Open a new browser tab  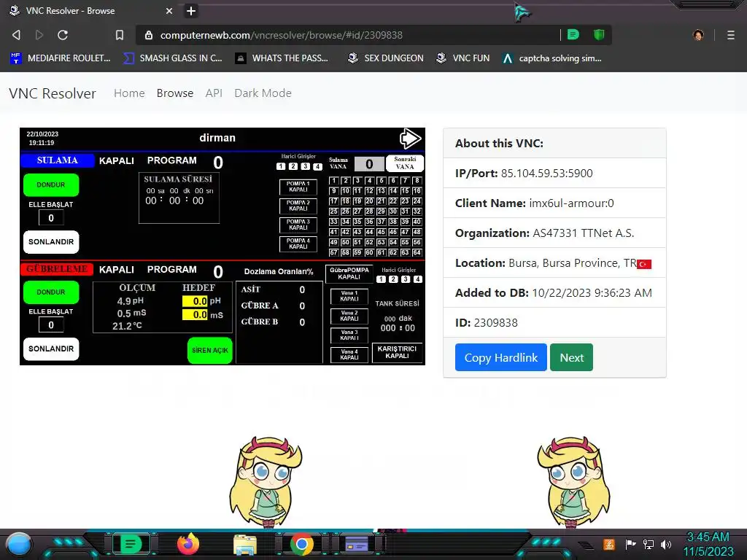point(191,10)
